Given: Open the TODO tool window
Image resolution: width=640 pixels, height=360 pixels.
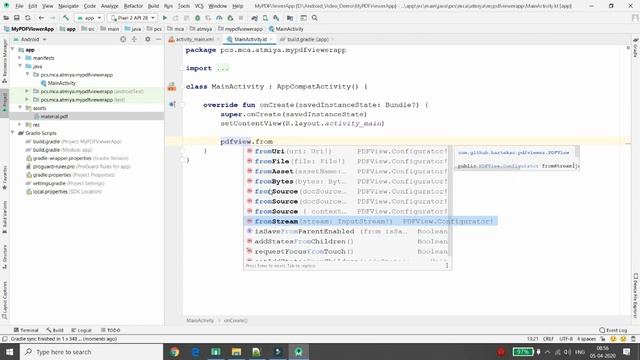Looking at the screenshot, I should pyautogui.click(x=111, y=330).
